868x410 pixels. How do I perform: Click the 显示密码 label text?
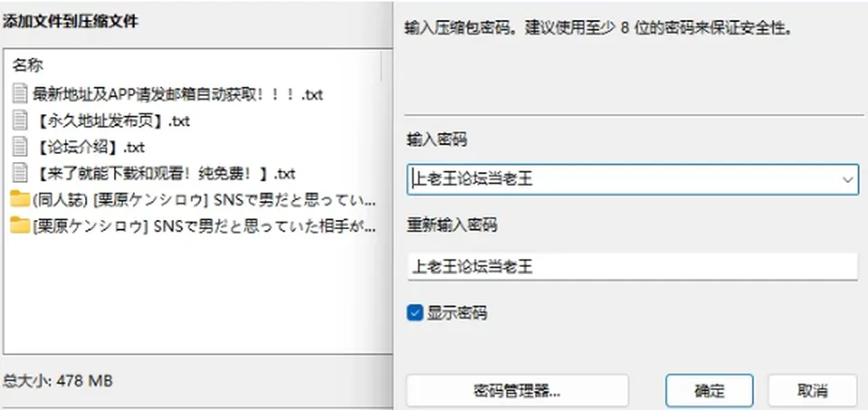click(x=457, y=313)
